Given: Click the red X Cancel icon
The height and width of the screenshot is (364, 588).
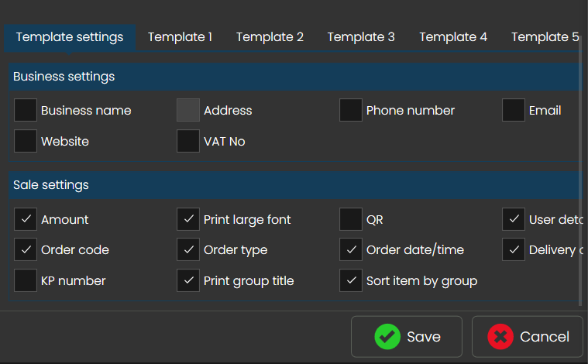Looking at the screenshot, I should 500,337.
